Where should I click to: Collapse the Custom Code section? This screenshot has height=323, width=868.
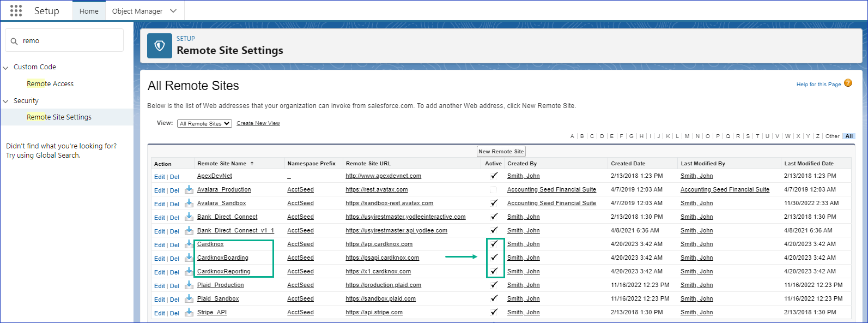[x=6, y=68]
